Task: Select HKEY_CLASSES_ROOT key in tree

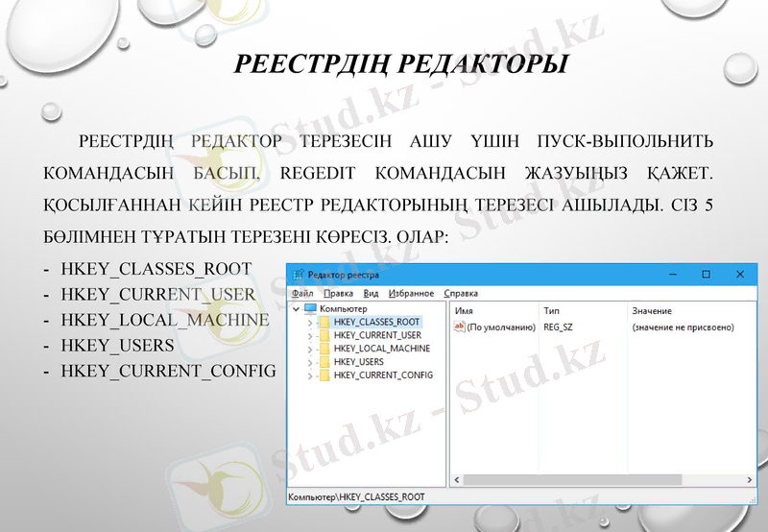Action: pyautogui.click(x=376, y=322)
